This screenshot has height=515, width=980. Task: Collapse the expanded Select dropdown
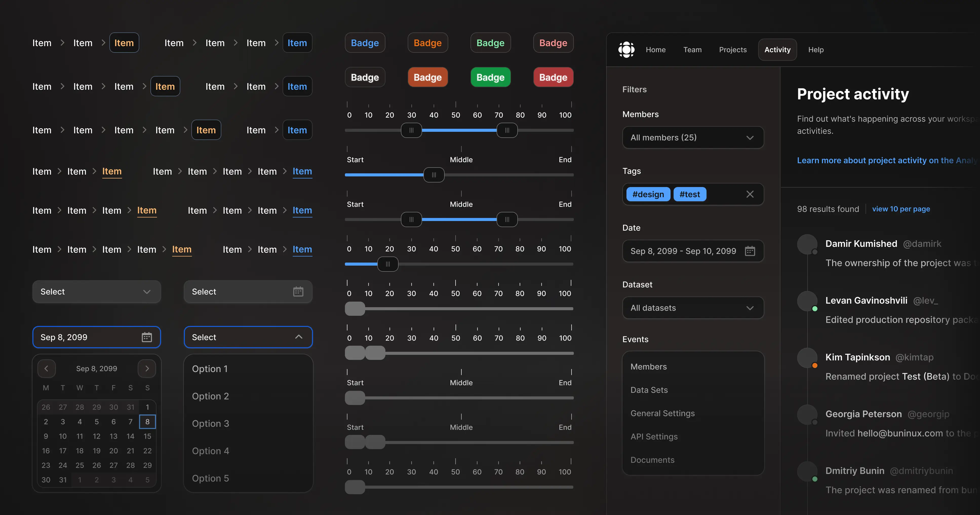[x=299, y=337]
